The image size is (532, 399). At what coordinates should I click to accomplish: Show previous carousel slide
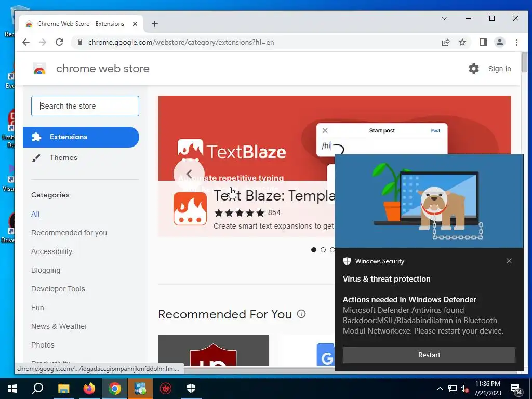[189, 174]
